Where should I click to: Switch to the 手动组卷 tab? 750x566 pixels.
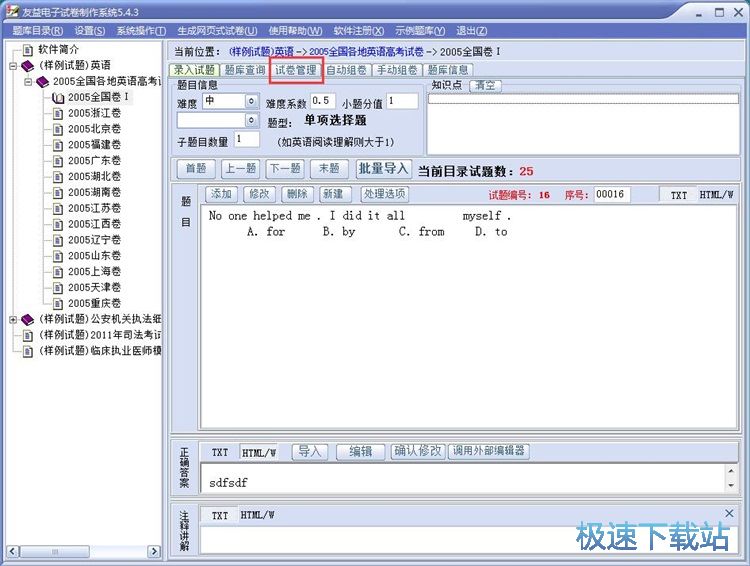397,70
